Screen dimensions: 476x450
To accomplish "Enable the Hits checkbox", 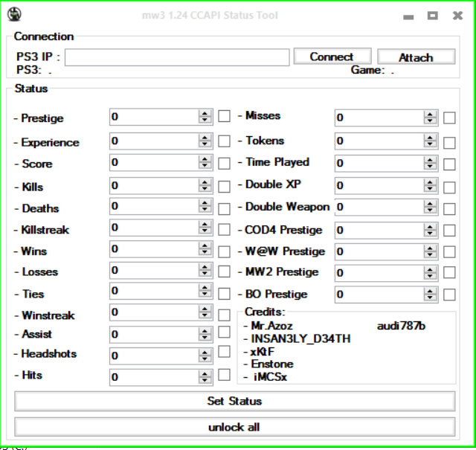I will (x=224, y=375).
